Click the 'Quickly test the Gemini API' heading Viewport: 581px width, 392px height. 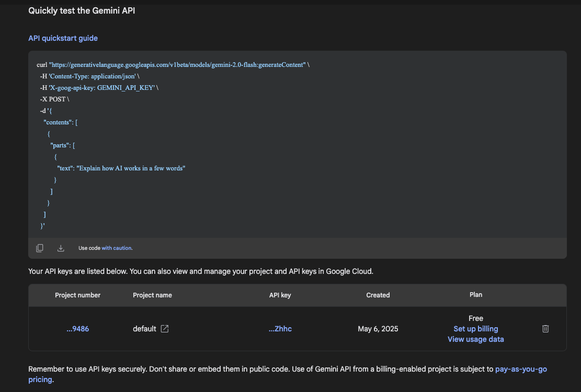click(x=82, y=10)
